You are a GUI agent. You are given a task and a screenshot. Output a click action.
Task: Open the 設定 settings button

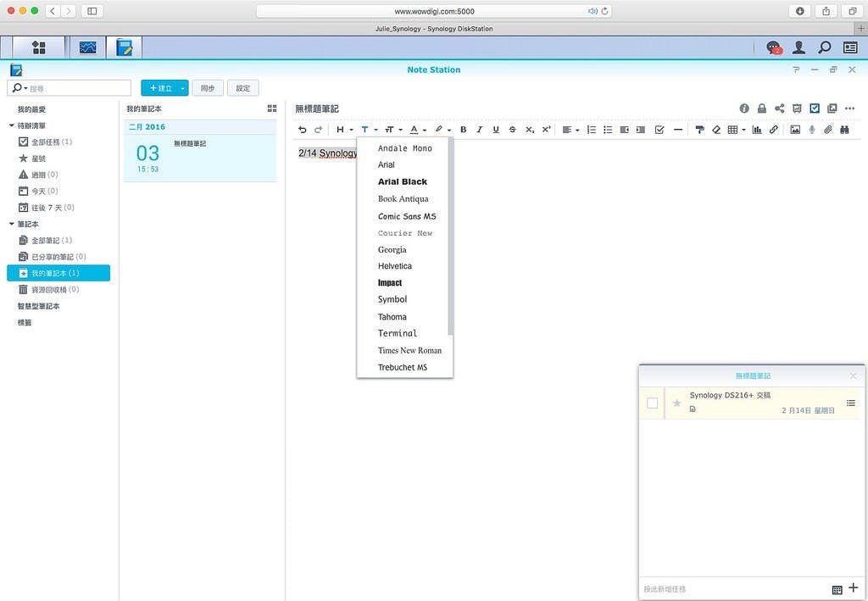242,88
